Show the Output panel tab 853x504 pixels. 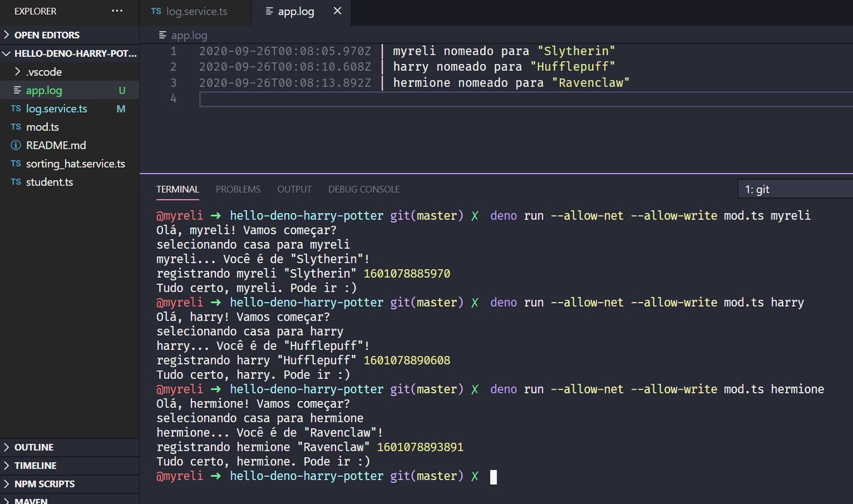pyautogui.click(x=294, y=189)
